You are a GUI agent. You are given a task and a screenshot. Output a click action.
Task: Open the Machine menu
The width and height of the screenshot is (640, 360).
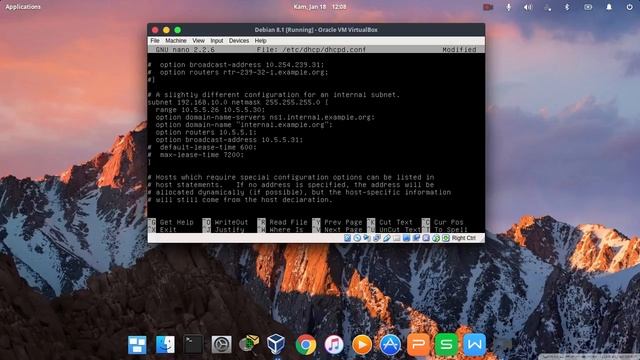click(176, 41)
